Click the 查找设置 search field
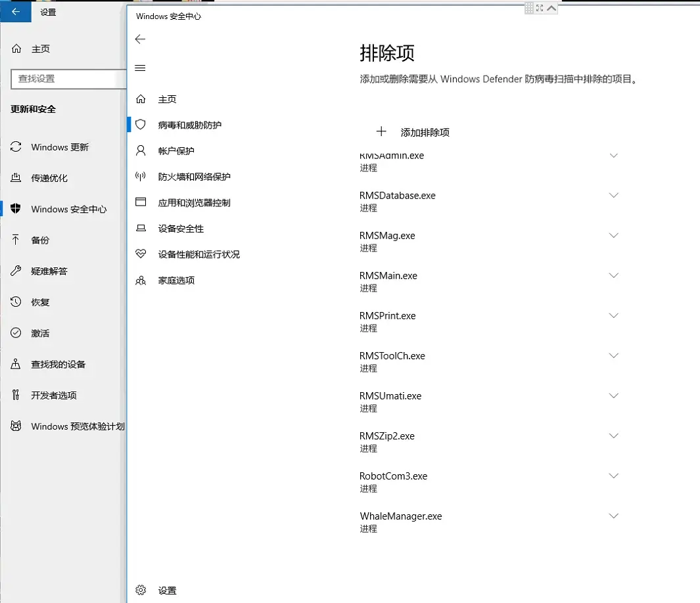 [69, 79]
